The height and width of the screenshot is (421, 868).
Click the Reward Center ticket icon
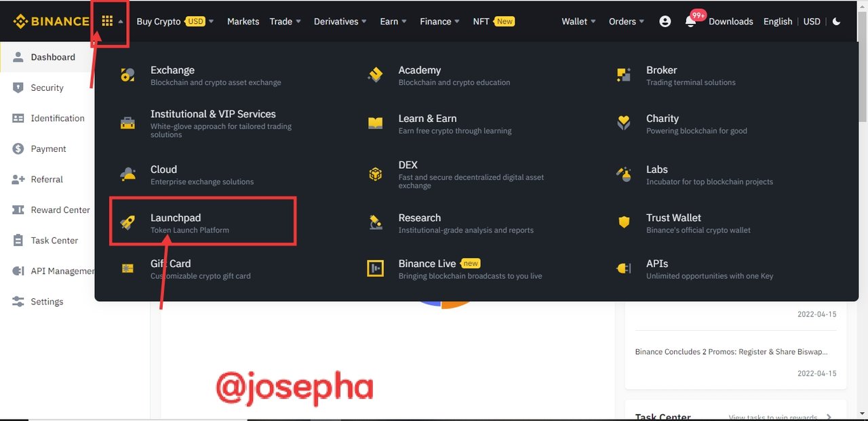tap(18, 209)
